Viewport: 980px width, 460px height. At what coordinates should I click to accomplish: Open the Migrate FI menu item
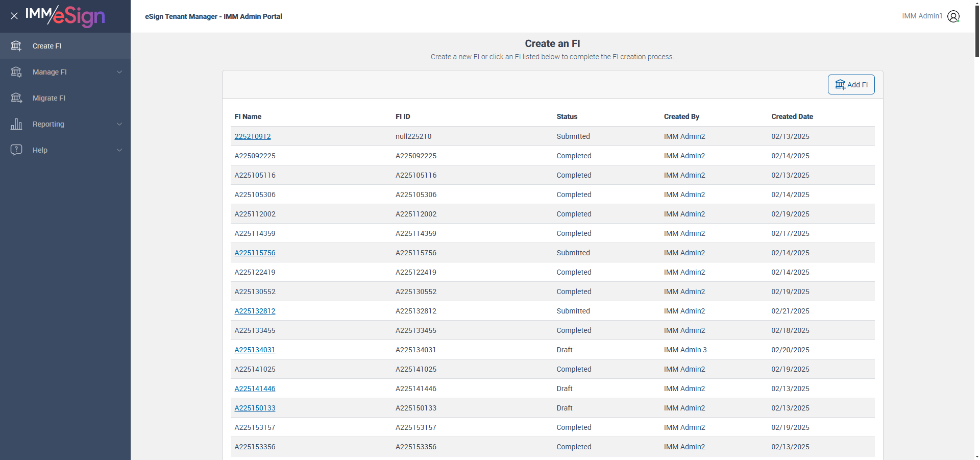pos(65,98)
